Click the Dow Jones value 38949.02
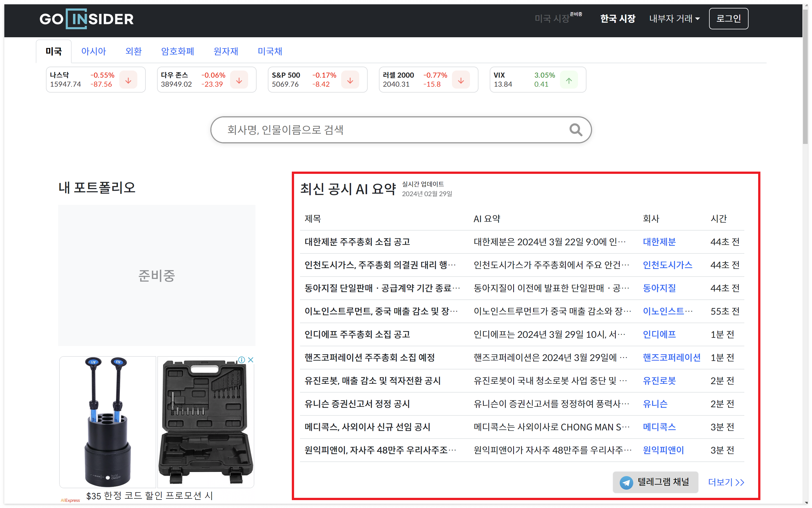Image resolution: width=812 pixels, height=508 pixels. pos(176,84)
